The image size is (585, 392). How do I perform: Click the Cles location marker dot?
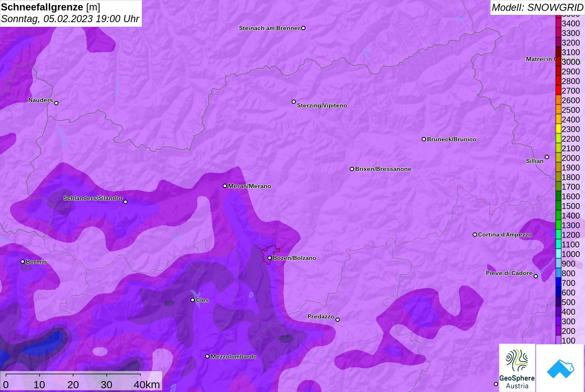[x=193, y=300]
